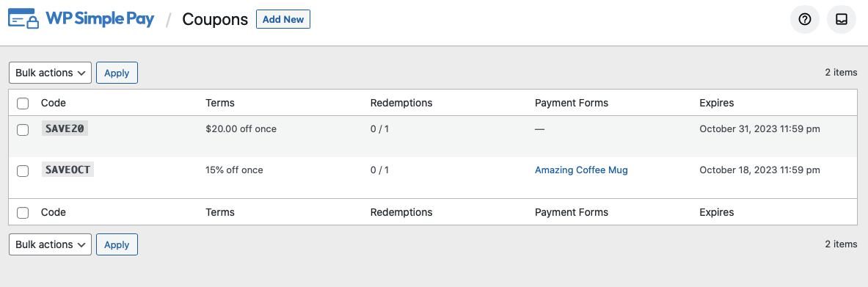
Task: Click the top Apply button
Action: 117,73
